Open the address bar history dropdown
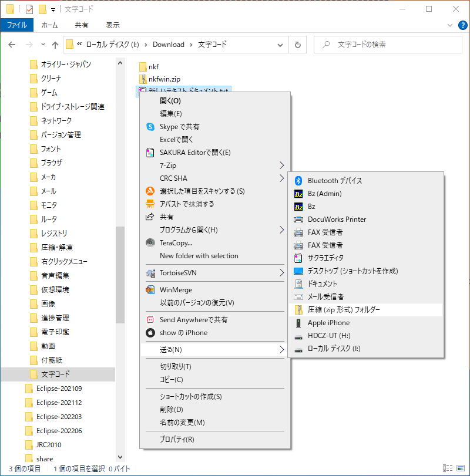470x476 pixels. pos(280,45)
